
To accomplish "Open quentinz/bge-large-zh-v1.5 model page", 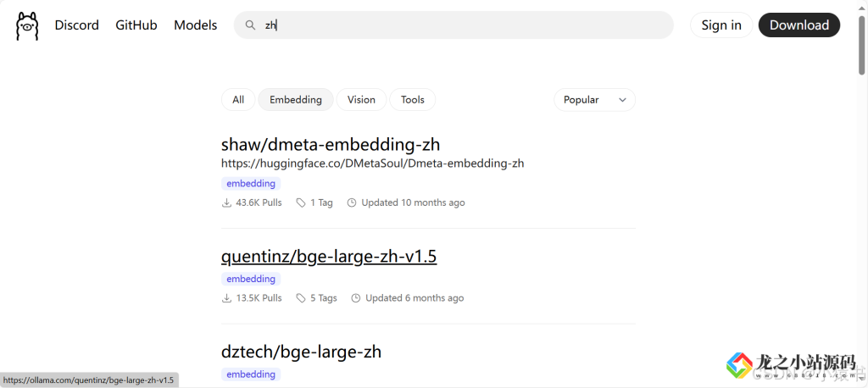I will pos(329,257).
